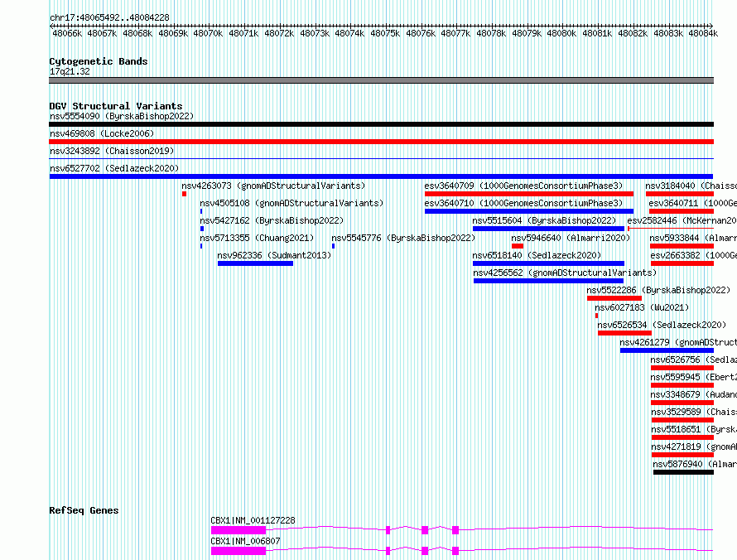Open nsv5595945 variant label
The width and height of the screenshot is (737, 560).
(694, 377)
